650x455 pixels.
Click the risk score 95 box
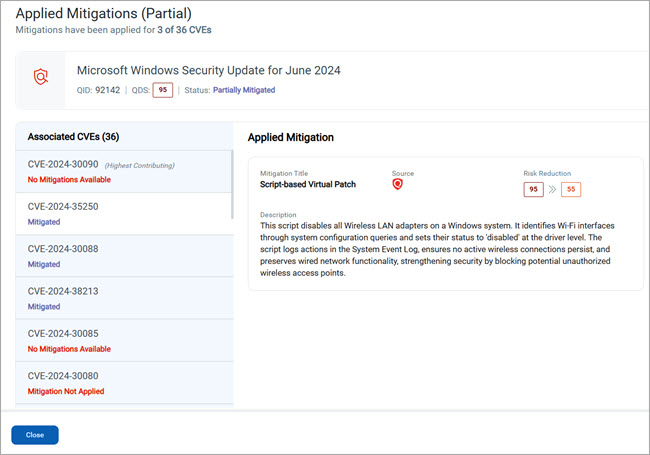(533, 189)
